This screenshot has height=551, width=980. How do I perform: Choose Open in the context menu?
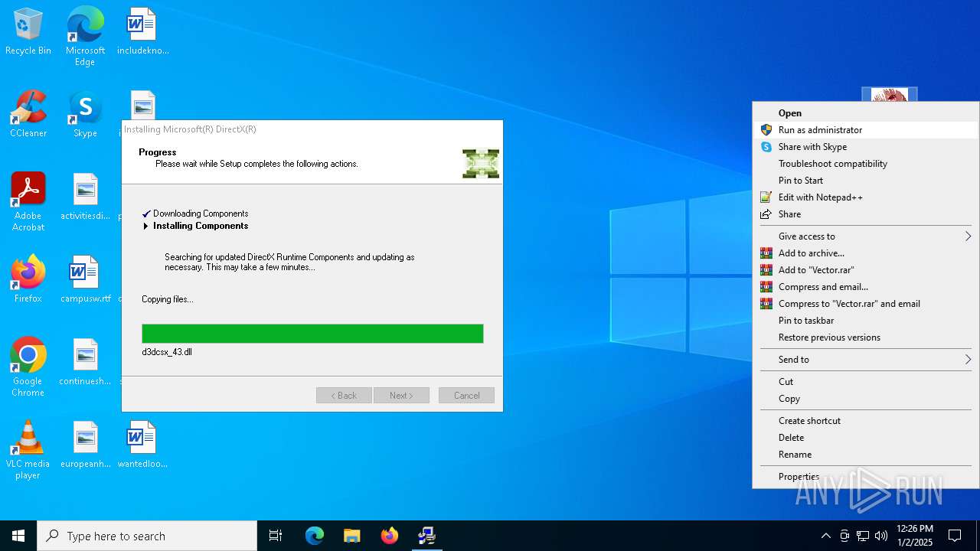pos(866,113)
